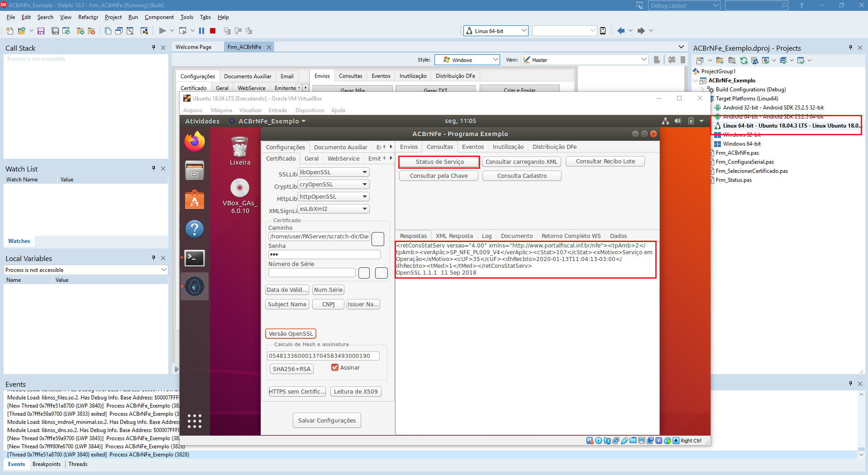Click the Caminho certificate path field
Viewport: 868px width, 475px height.
(x=319, y=237)
